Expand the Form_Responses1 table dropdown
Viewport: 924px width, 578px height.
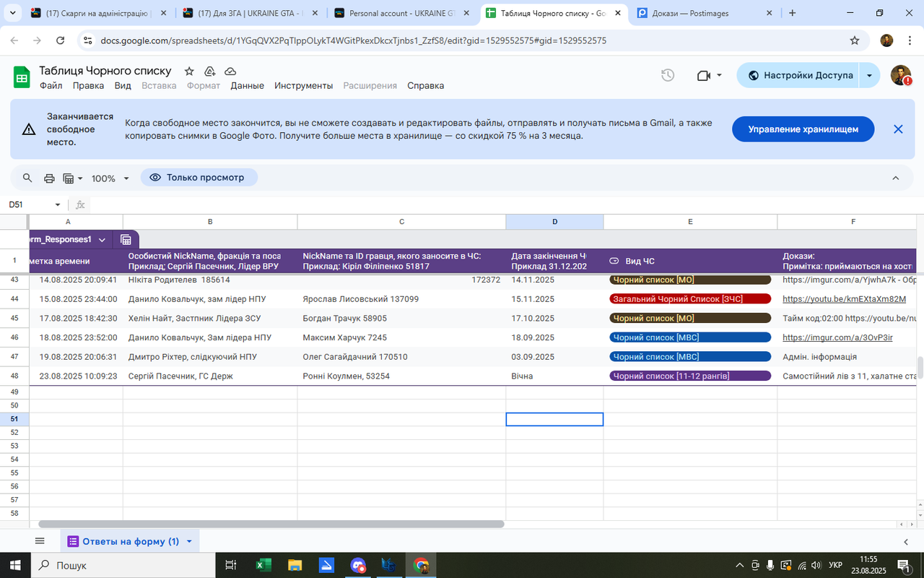coord(102,239)
